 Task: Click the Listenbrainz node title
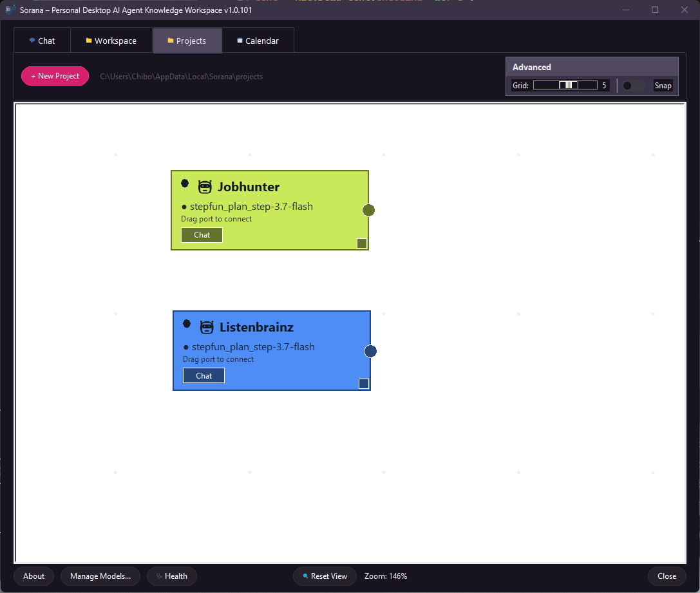point(257,327)
